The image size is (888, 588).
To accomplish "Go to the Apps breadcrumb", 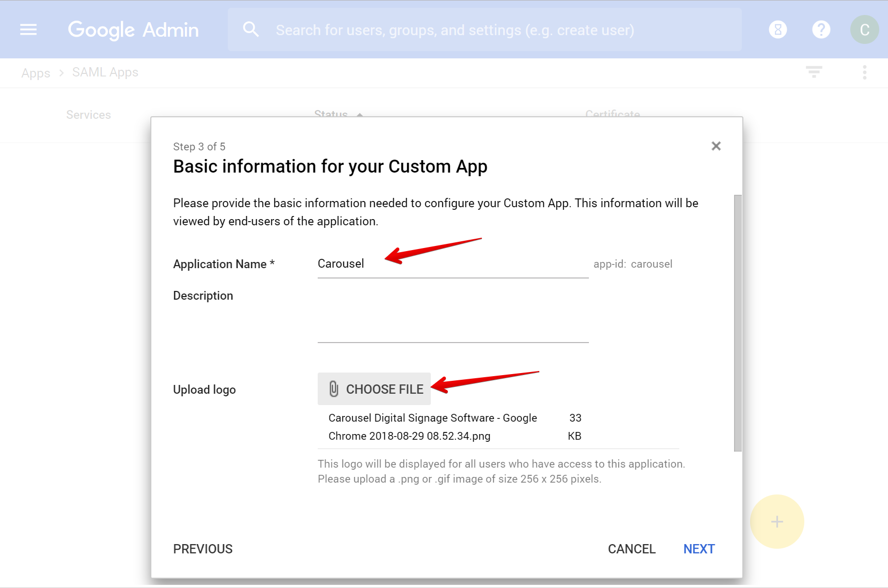I will point(36,73).
